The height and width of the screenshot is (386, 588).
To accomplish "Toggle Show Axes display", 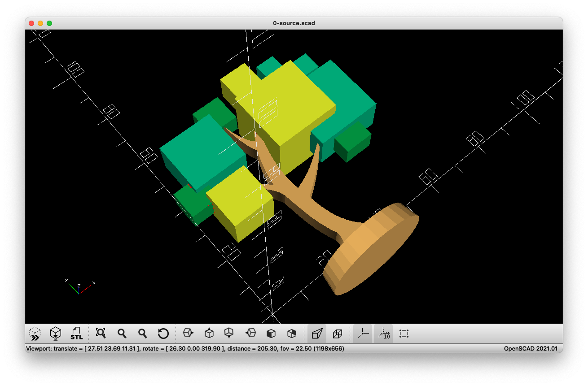I will (363, 333).
